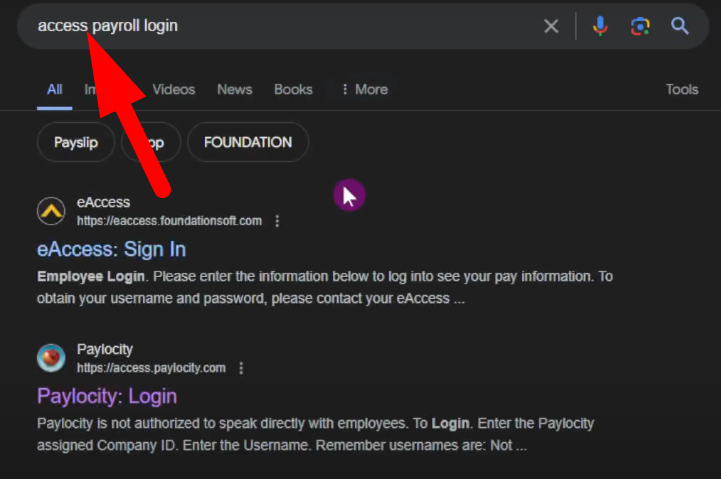Open the eAccess: Sign In link
The height and width of the screenshot is (479, 721).
point(111,249)
